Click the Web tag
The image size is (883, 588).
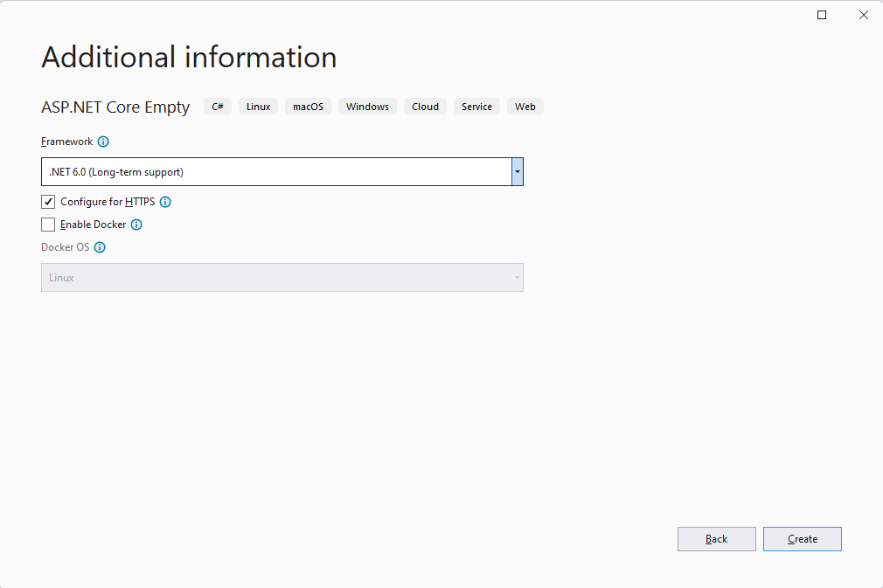(x=525, y=107)
